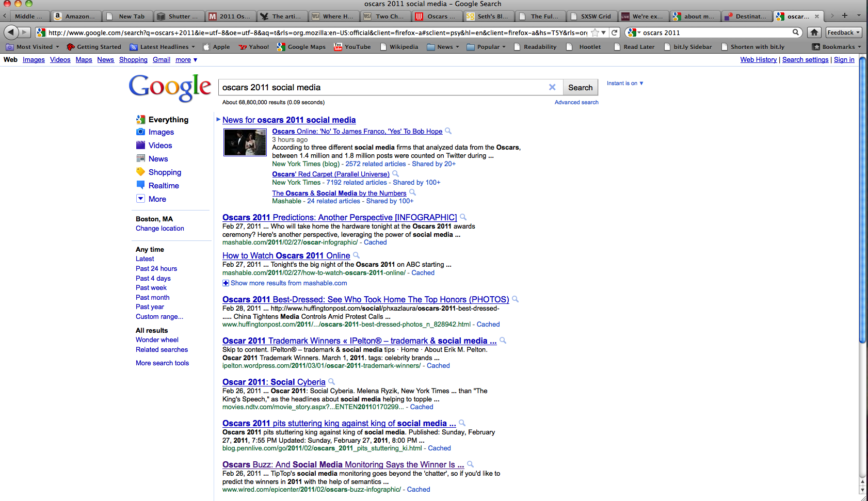Open Cached copy of pennlive stuttering king result
The width and height of the screenshot is (868, 501).
[x=439, y=448]
